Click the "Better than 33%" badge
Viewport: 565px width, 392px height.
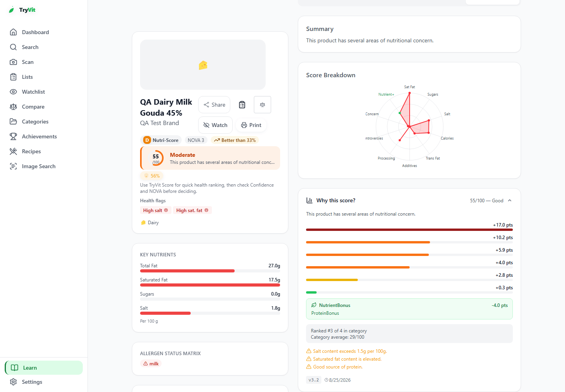pyautogui.click(x=235, y=140)
